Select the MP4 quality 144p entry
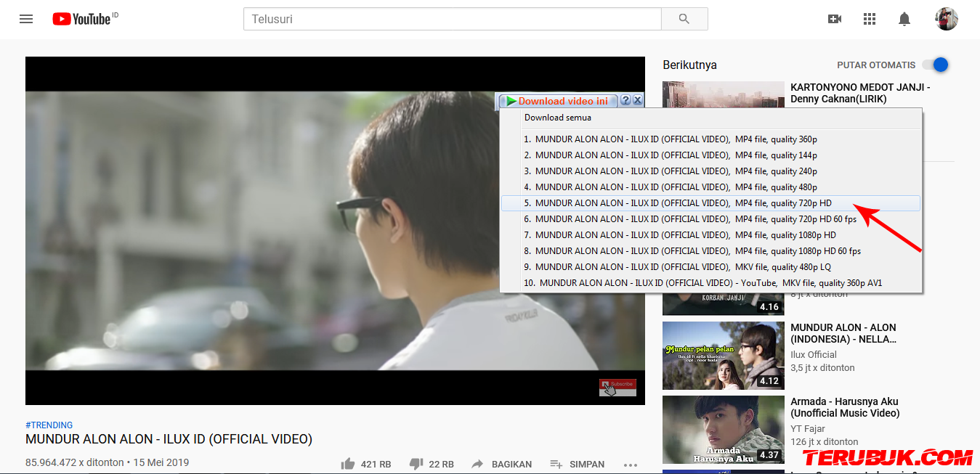Image resolution: width=980 pixels, height=474 pixels. [x=710, y=155]
